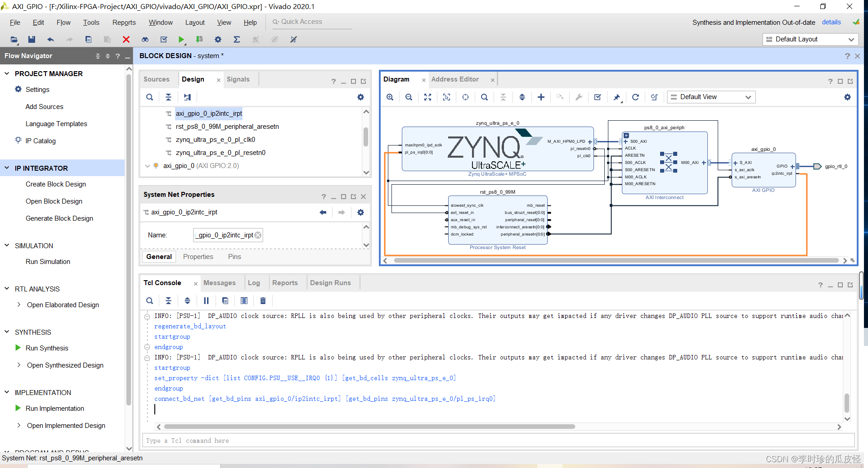Click the Name input field
868x468 pixels.
pos(228,235)
